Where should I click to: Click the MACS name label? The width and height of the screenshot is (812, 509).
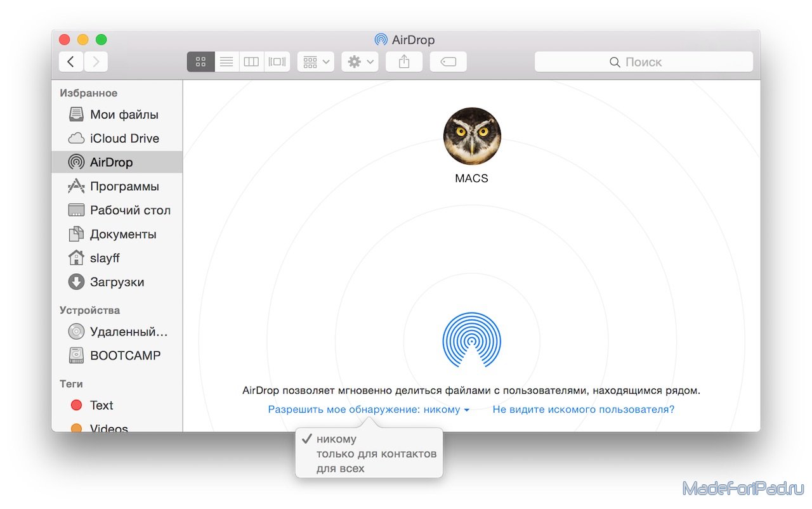coord(471,179)
